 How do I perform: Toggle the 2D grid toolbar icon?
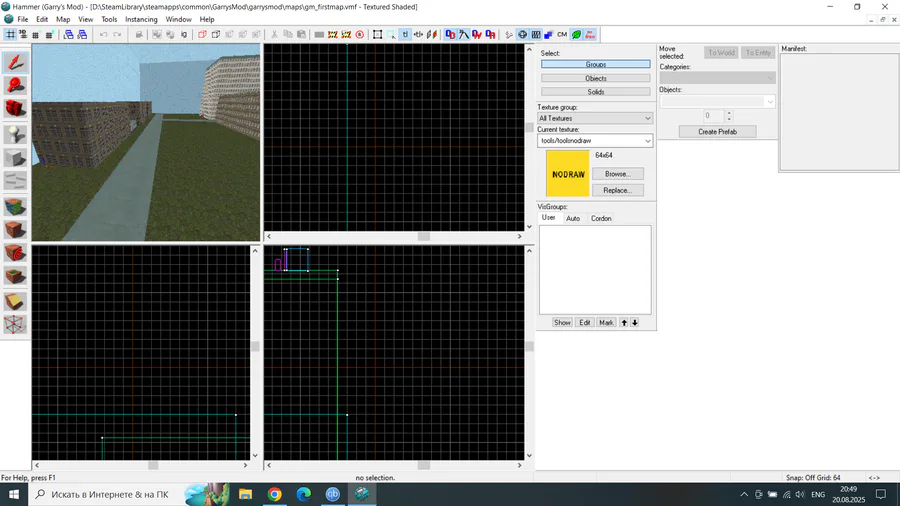(x=10, y=34)
